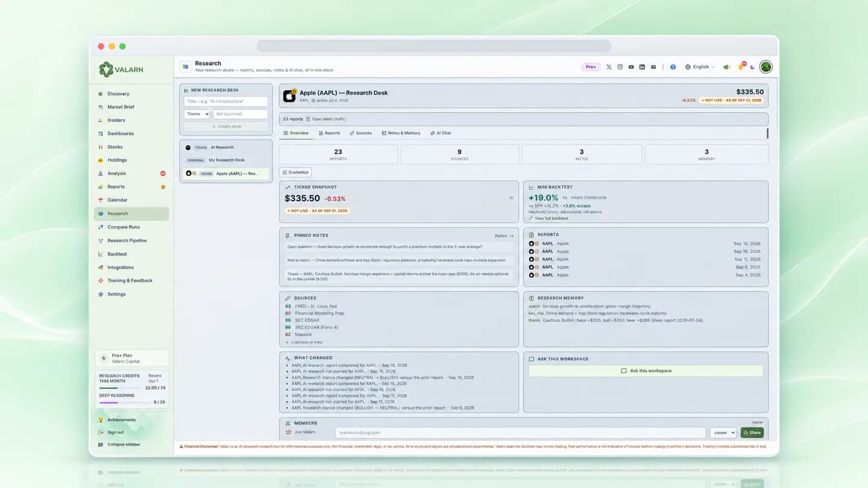Open Compare Runs in the sidebar

tap(131, 227)
